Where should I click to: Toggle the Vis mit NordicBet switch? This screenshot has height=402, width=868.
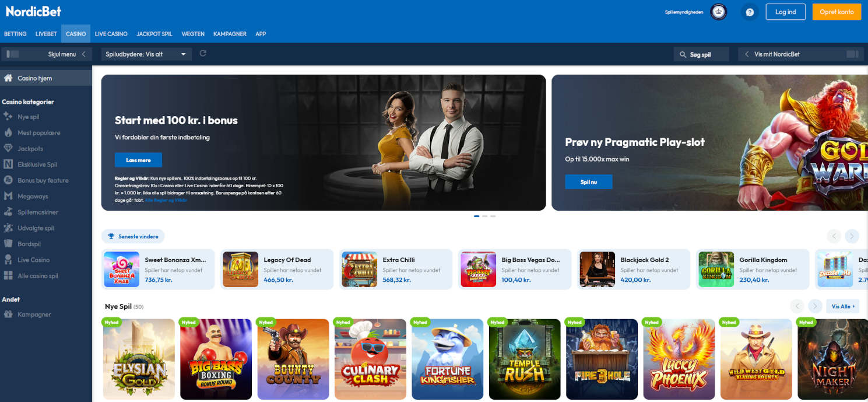[x=852, y=54]
